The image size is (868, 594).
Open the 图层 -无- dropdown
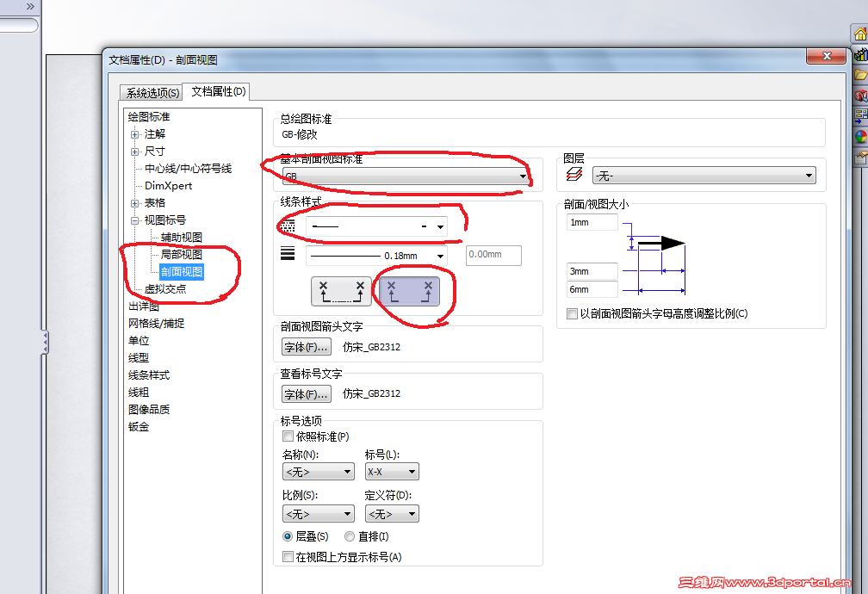[x=809, y=175]
